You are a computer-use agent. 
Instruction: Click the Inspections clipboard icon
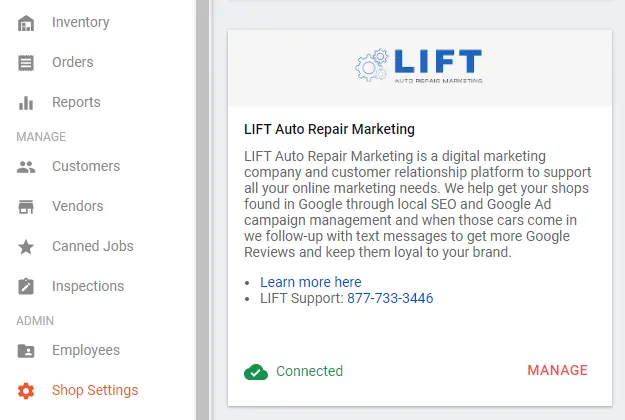click(26, 286)
